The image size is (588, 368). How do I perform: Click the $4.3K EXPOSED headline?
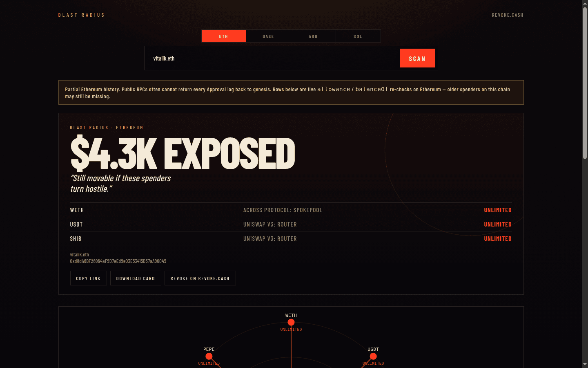point(183,153)
